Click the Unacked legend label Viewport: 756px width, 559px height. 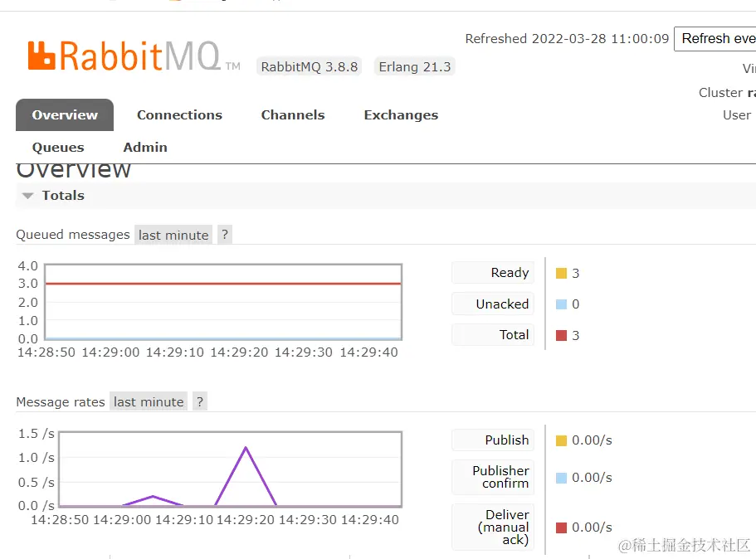(493, 304)
